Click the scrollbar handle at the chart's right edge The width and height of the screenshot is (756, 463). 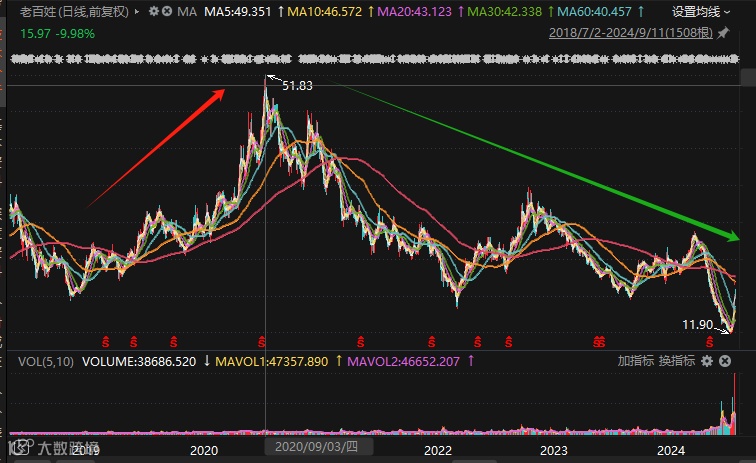pyautogui.click(x=748, y=77)
